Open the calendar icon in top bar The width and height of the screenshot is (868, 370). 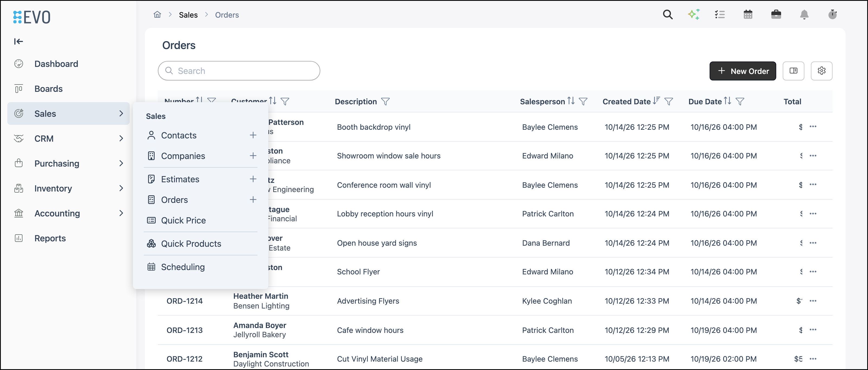748,14
